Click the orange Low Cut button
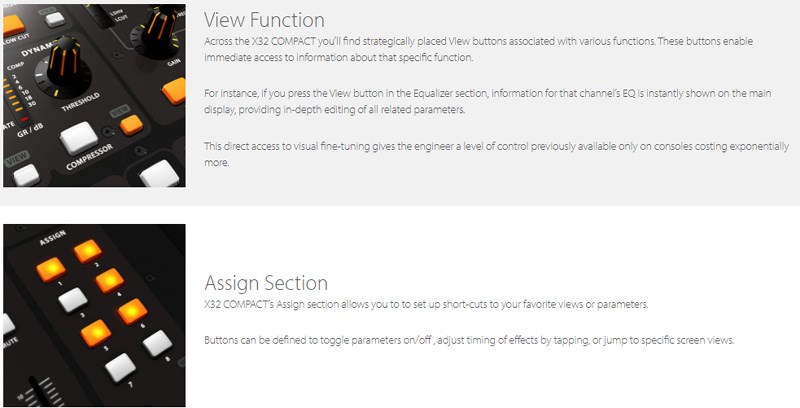This screenshot has width=800, height=408. click(x=13, y=24)
